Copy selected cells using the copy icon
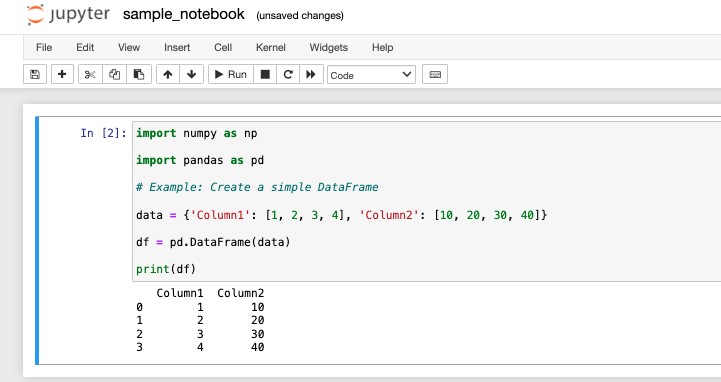 coord(114,74)
